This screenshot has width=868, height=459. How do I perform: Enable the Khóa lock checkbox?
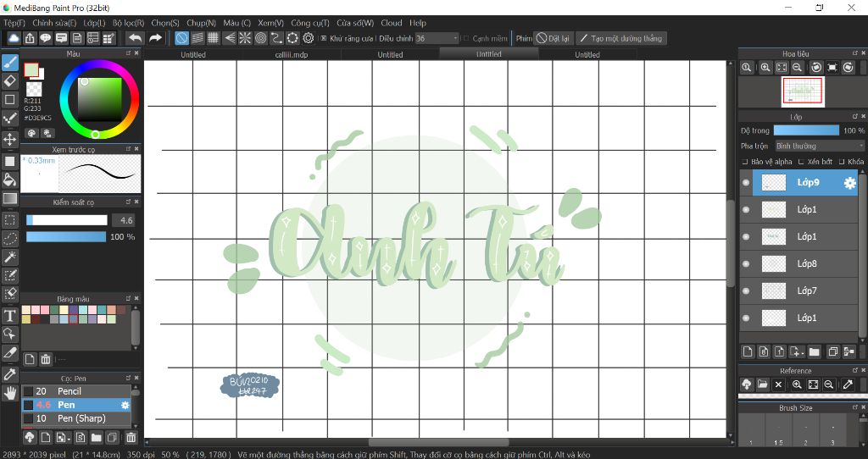[x=842, y=162]
